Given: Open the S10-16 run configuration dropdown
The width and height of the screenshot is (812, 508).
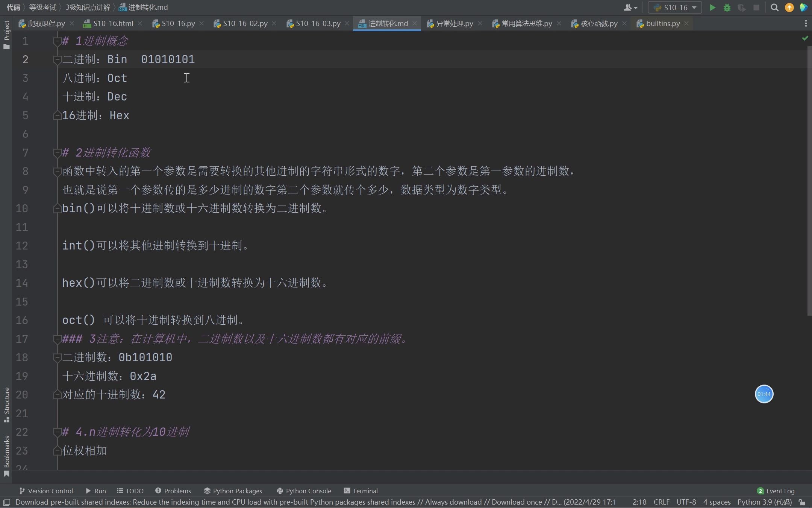Looking at the screenshot, I should 675,8.
